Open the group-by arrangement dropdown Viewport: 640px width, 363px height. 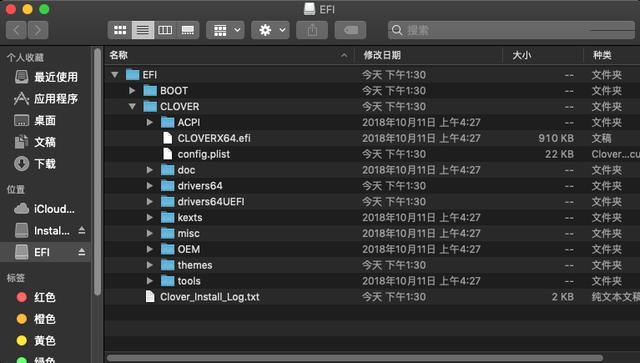click(x=226, y=30)
